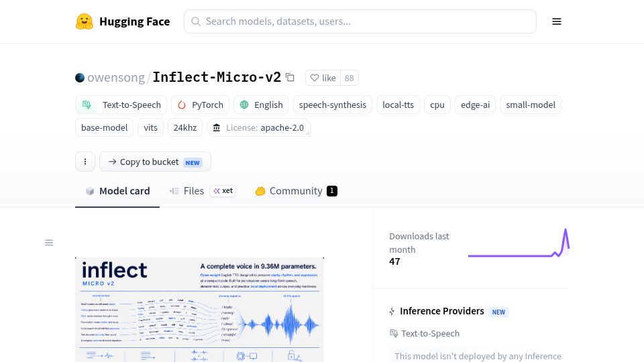Toggle the table of contents sidebar icon

(x=49, y=243)
